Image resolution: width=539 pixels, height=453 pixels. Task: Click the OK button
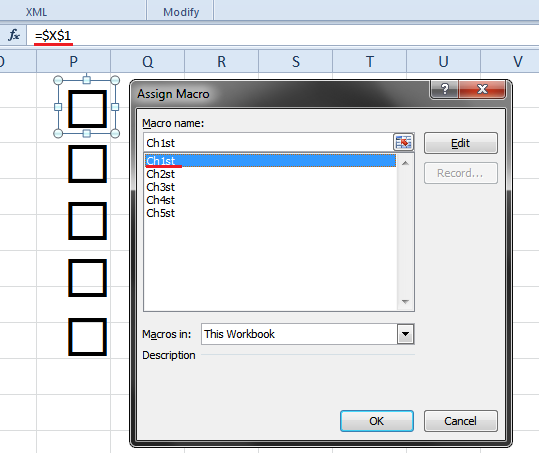(376, 421)
